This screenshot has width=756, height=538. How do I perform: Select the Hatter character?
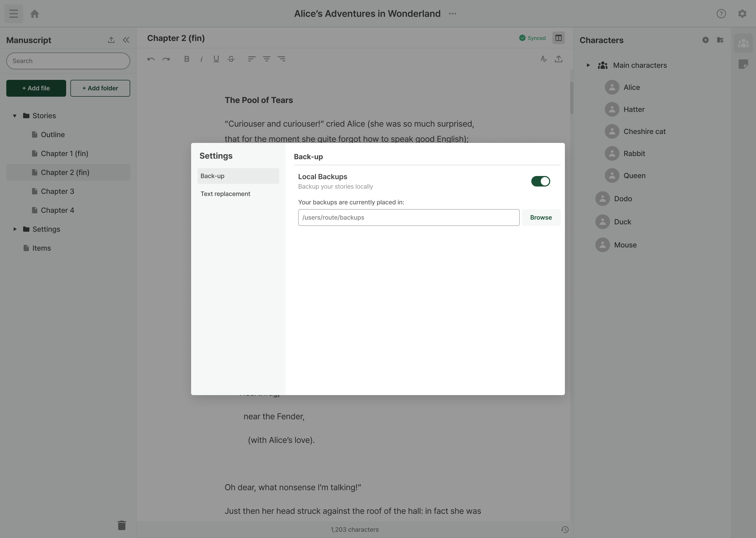(x=624, y=109)
